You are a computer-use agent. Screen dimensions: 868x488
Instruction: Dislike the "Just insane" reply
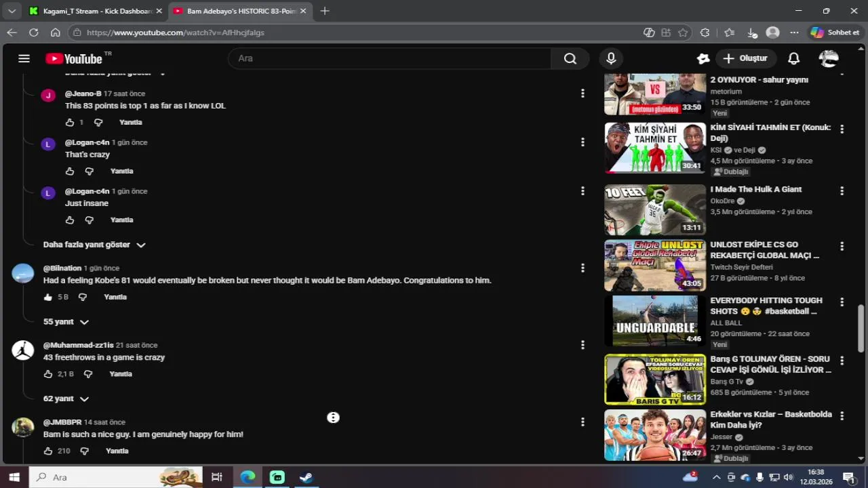(89, 220)
